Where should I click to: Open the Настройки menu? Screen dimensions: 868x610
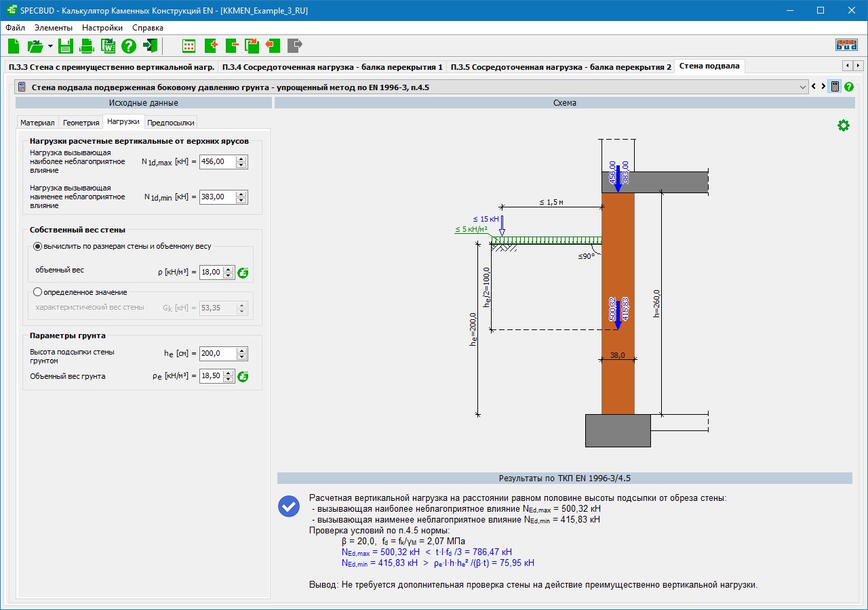(102, 28)
